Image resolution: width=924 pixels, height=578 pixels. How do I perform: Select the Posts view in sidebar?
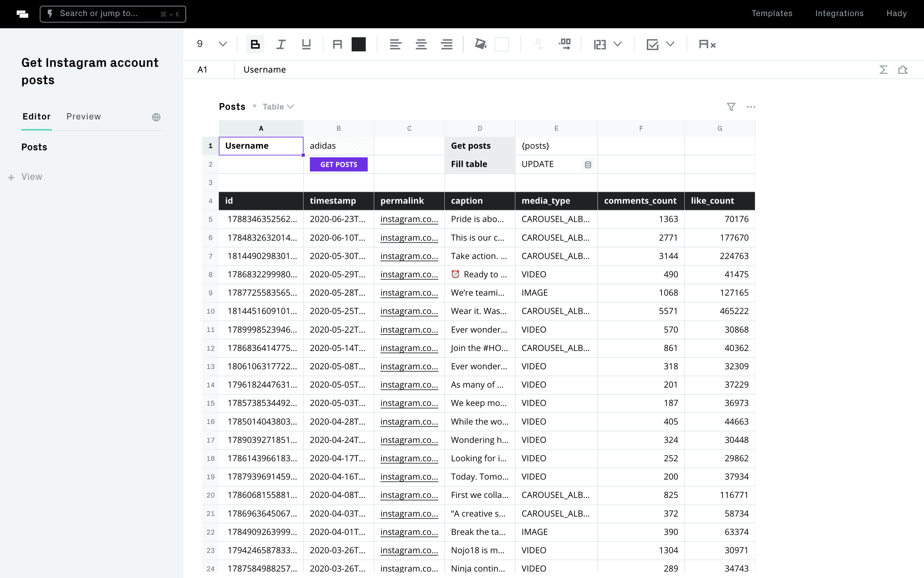pos(34,147)
